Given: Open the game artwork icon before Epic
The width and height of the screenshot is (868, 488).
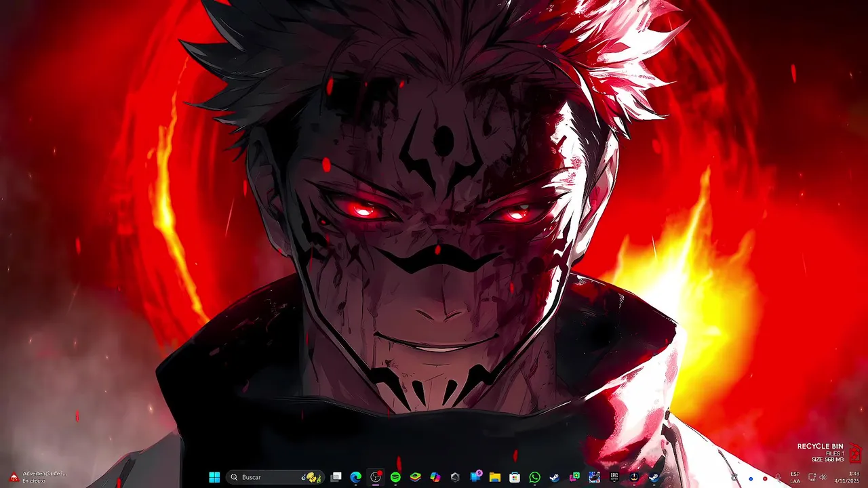Looking at the screenshot, I should [595, 477].
